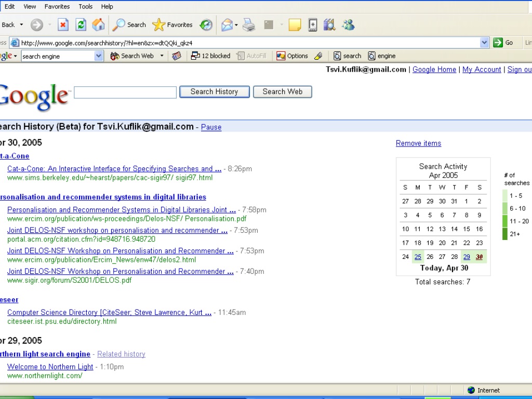Stop page loading with the red X icon
The image size is (532, 399).
pyautogui.click(x=63, y=25)
